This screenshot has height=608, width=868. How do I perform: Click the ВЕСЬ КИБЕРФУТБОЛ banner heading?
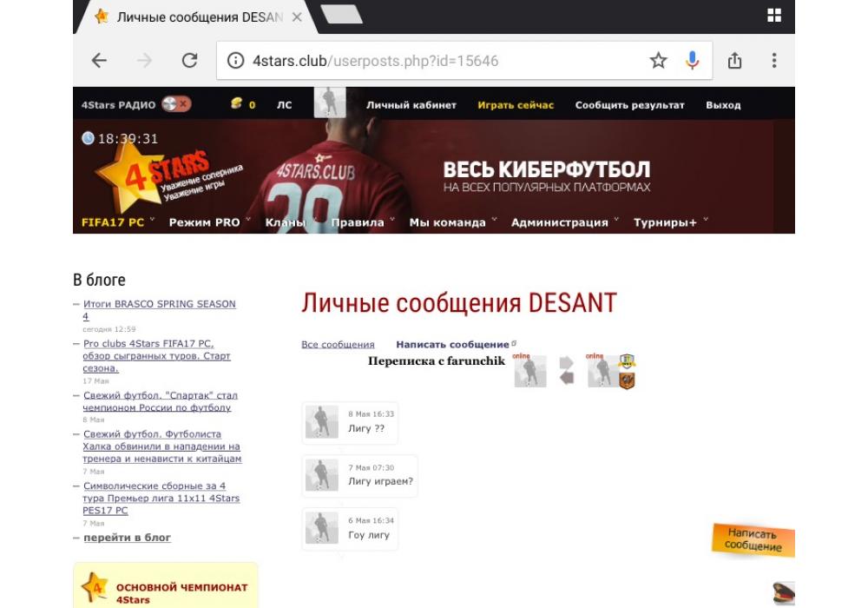(x=546, y=169)
